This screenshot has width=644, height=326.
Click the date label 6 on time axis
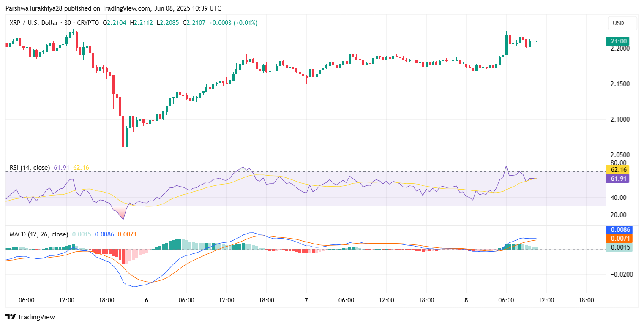146,300
